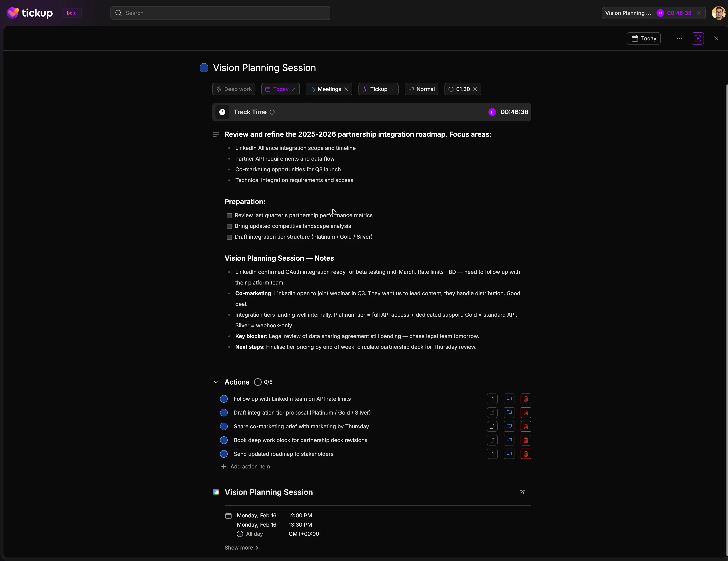Open the more options (...) menu
The height and width of the screenshot is (561, 728).
pyautogui.click(x=679, y=38)
